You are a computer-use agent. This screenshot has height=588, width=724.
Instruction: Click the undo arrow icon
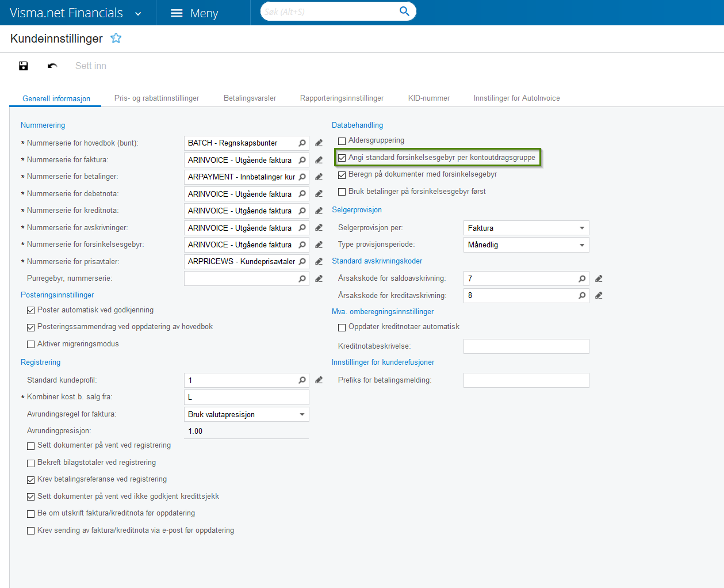tap(52, 66)
